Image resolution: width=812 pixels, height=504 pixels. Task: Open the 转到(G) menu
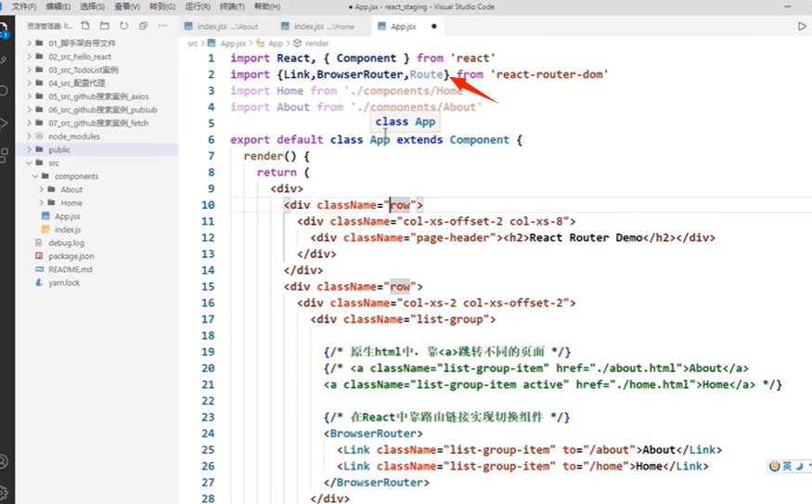[x=162, y=6]
